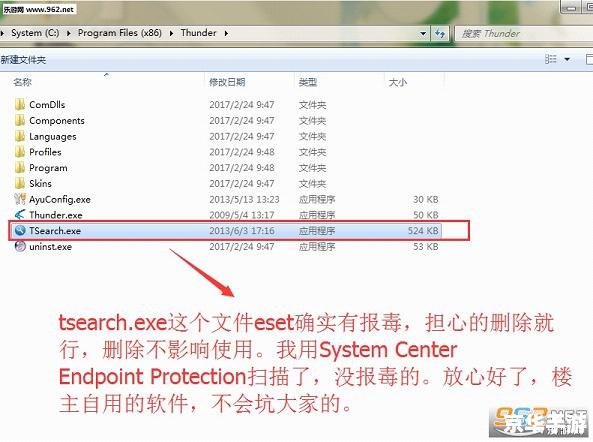
Task: Click the Thunder.exe bird icon
Action: point(20,215)
